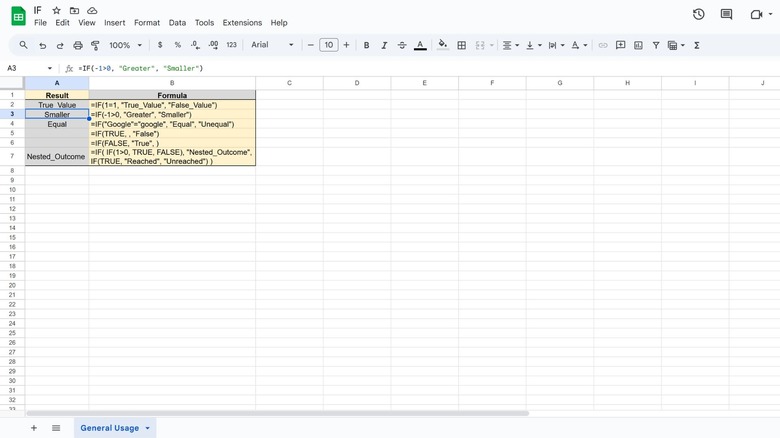Open the fill color bucket
The image size is (780, 438).
[x=442, y=45]
